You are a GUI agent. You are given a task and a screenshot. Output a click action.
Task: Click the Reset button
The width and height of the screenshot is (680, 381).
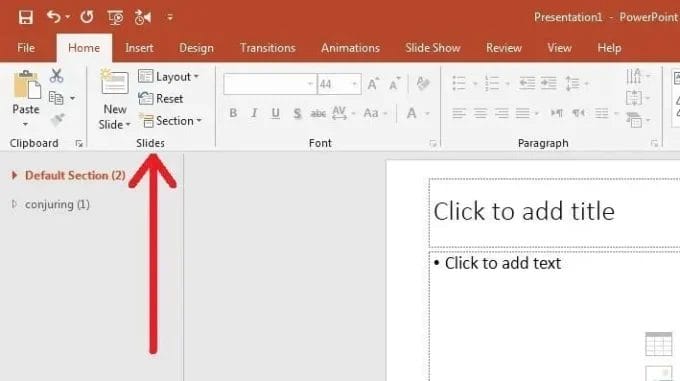(x=161, y=99)
